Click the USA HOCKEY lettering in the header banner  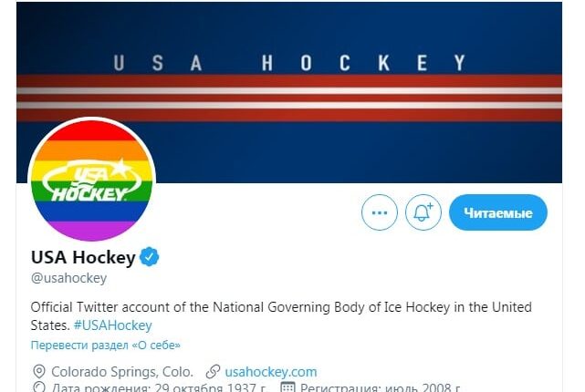pyautogui.click(x=289, y=63)
